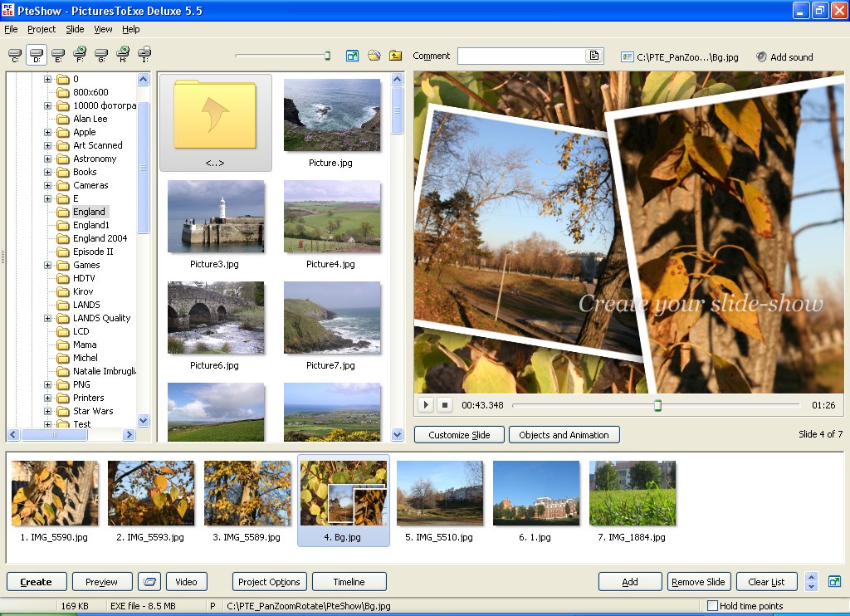Open the Project menu

point(42,29)
